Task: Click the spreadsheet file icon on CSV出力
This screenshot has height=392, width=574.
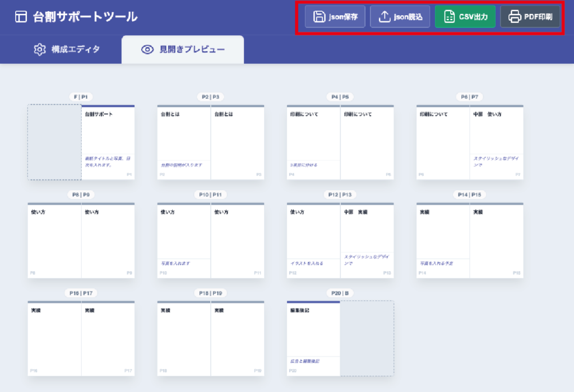Action: [449, 17]
